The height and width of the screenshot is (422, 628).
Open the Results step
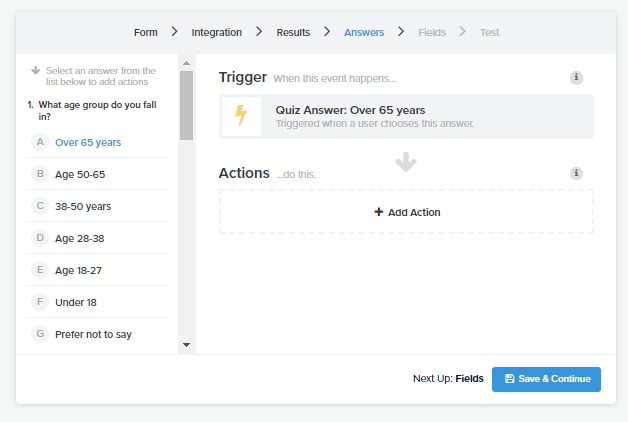pos(293,32)
